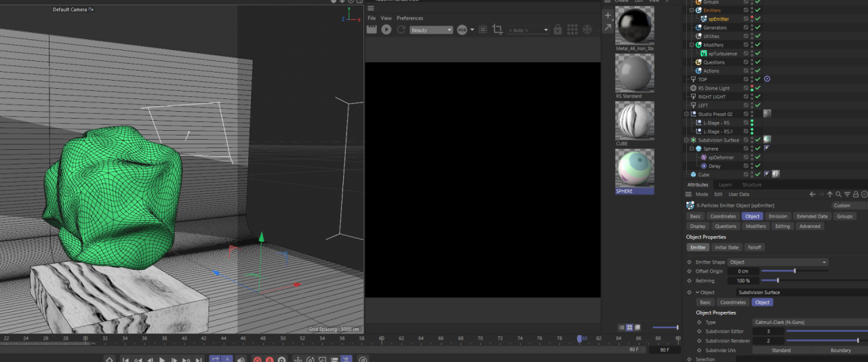
Task: Open the User Data menu
Action: coord(739,195)
